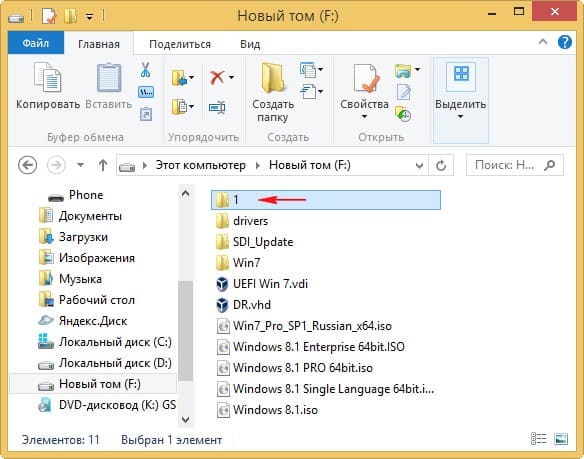
Task: Click the Move to folder icon
Action: pos(179,77)
